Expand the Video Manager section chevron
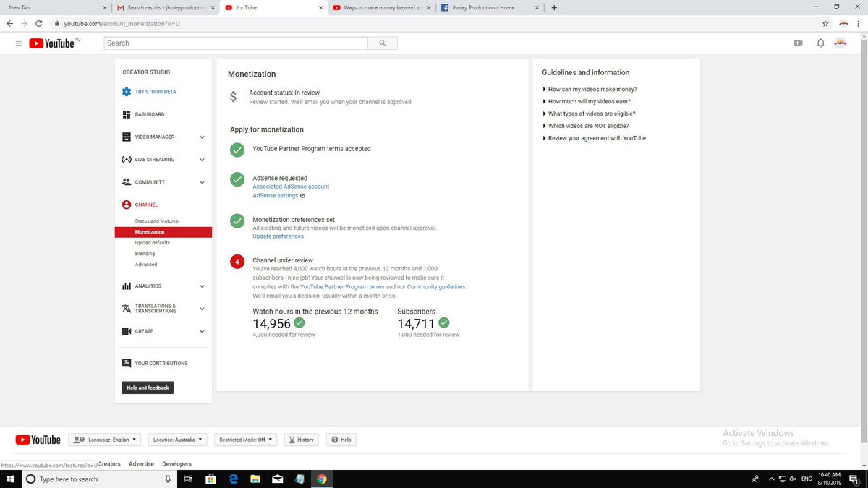 tap(202, 137)
